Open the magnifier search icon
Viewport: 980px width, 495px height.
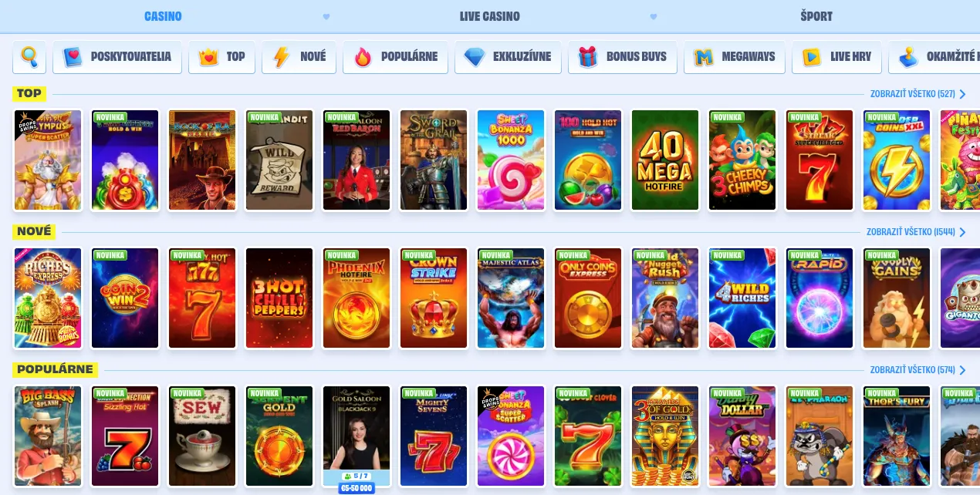pos(29,57)
